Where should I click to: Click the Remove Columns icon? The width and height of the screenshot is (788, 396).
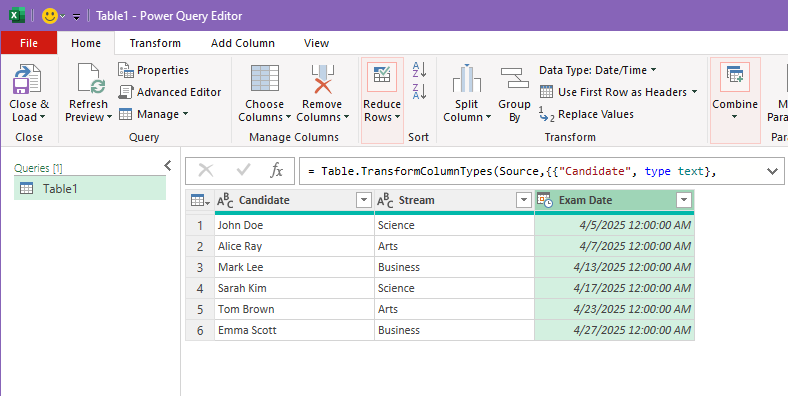click(x=322, y=79)
